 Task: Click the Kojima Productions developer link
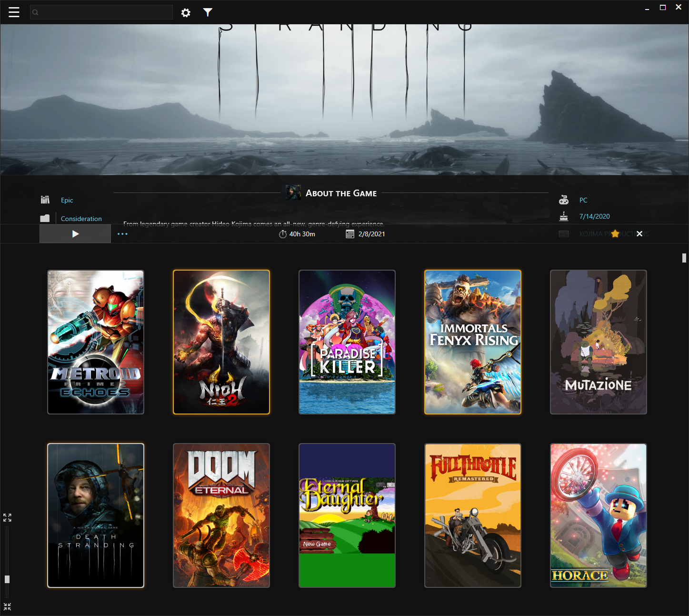614,234
